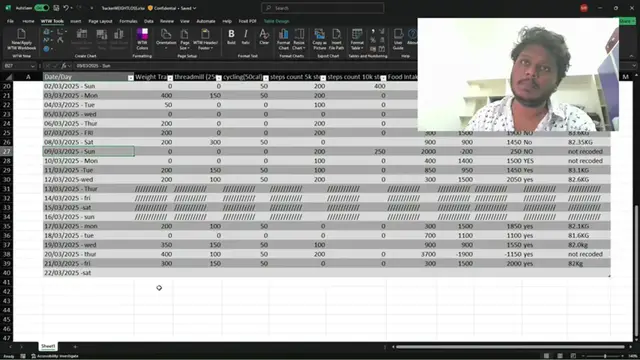640x360 pixels.
Task: Open the Weight Training column filter dropdown
Action: pos(170,78)
